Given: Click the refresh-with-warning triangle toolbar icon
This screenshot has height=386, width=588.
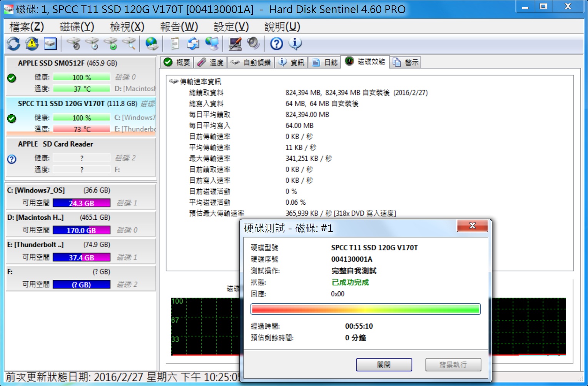Looking at the screenshot, I should 32,43.
